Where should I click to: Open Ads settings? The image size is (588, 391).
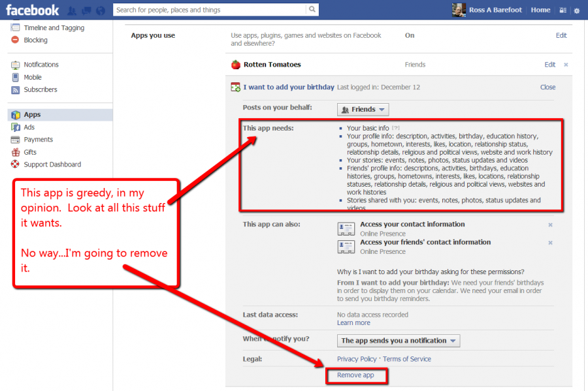(x=29, y=127)
